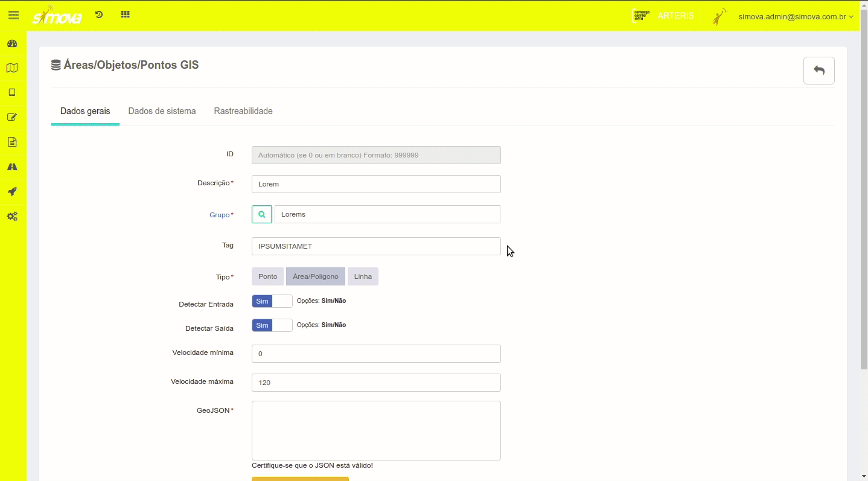The height and width of the screenshot is (481, 868).
Task: Toggle the Detectar Saída switch
Action: [272, 325]
